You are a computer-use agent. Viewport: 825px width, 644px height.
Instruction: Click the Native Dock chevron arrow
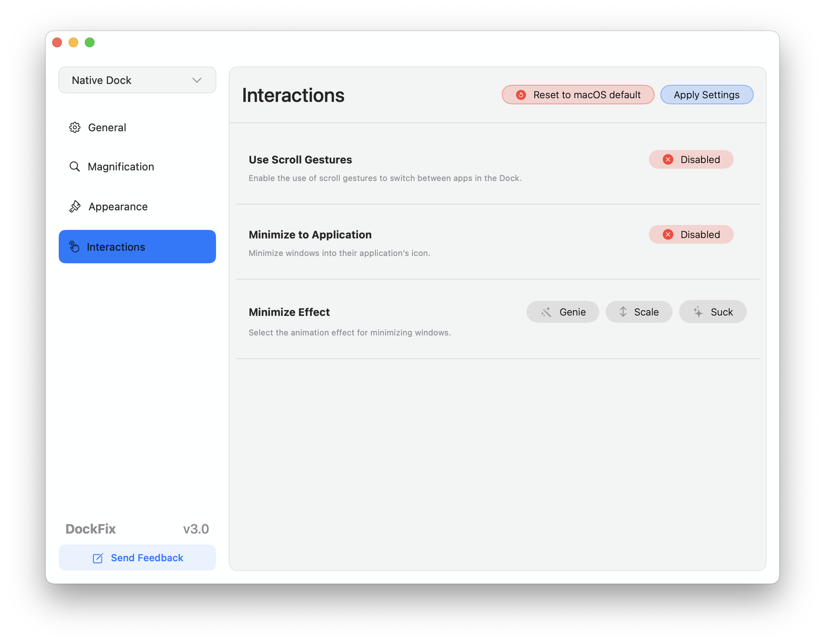[x=197, y=80]
